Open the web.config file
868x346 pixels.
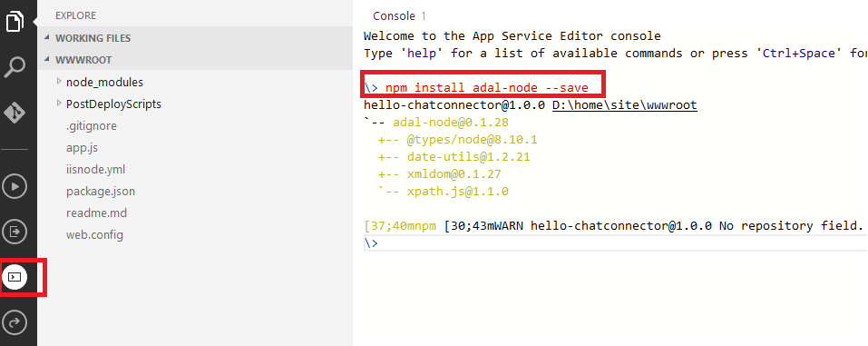point(94,234)
